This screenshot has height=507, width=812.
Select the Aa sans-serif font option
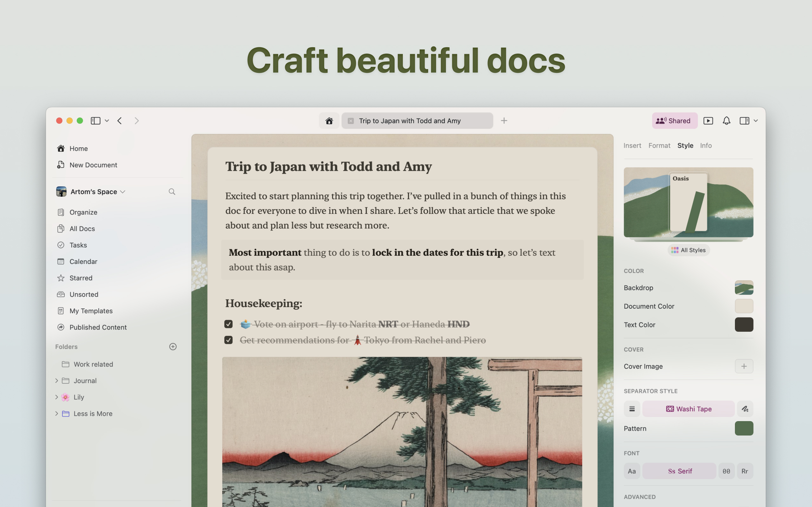pyautogui.click(x=632, y=471)
